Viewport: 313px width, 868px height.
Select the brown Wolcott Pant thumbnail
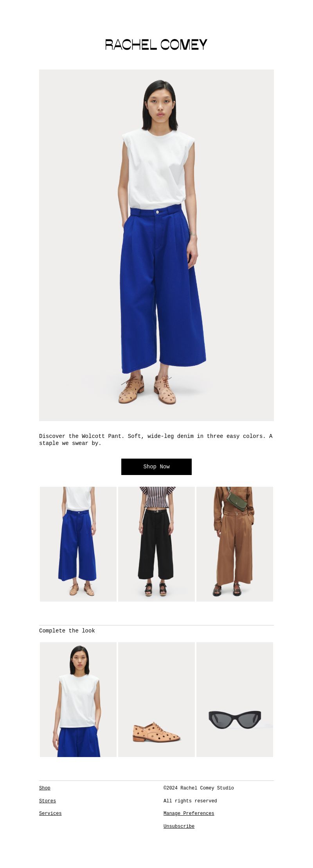(x=235, y=544)
